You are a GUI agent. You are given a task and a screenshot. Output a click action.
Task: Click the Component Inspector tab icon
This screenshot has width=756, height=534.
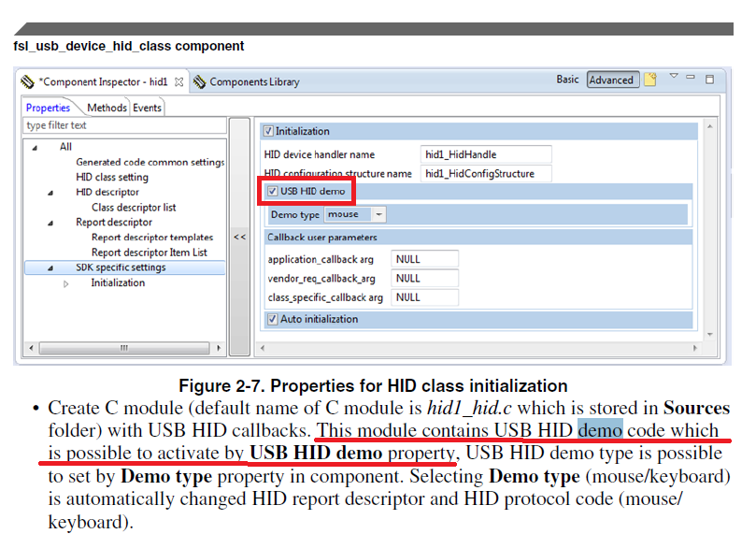[28, 81]
